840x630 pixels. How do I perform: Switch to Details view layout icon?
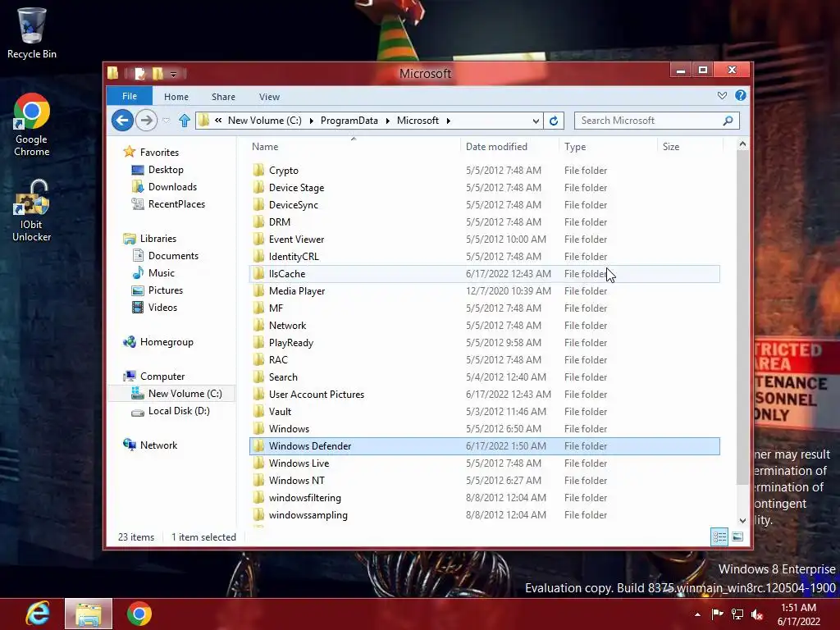tap(719, 536)
